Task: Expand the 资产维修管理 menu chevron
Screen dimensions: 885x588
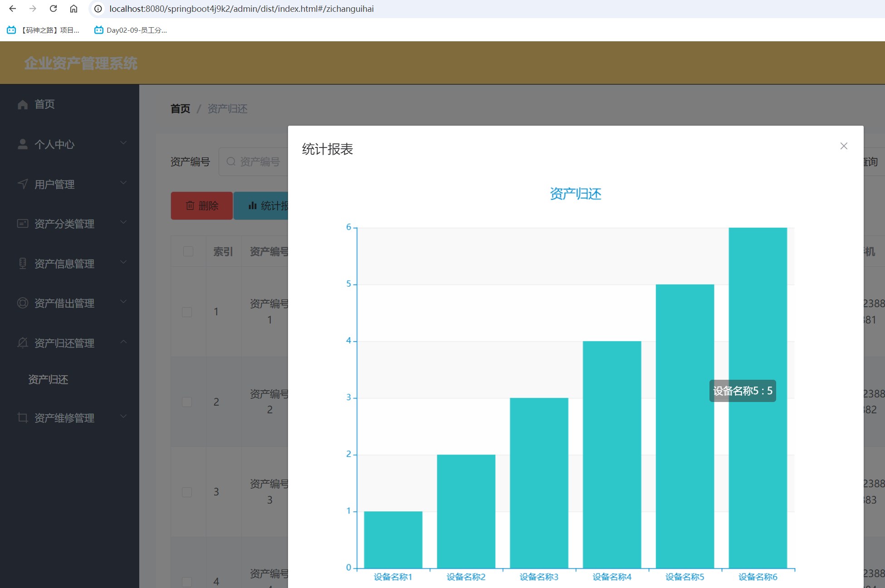Action: point(123,416)
